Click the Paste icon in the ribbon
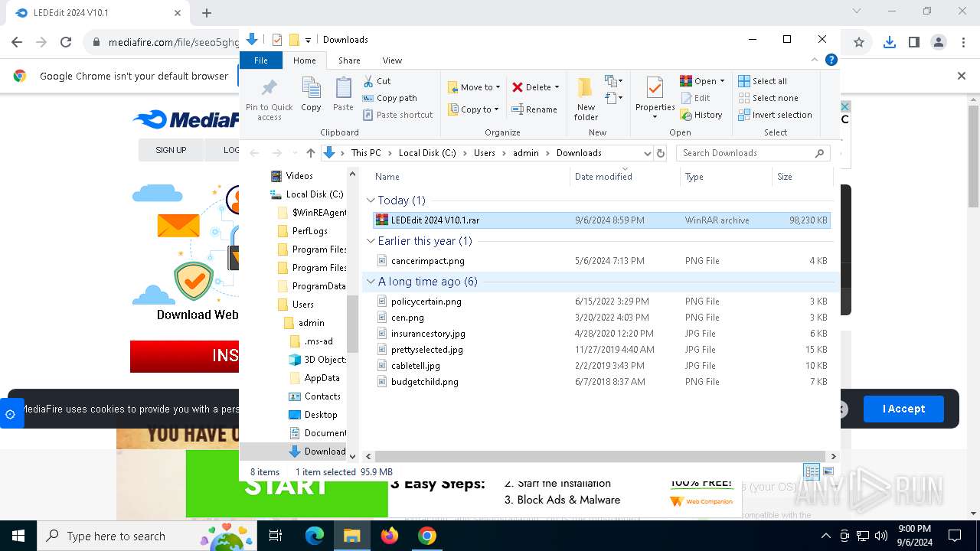980x551 pixels. (x=343, y=88)
